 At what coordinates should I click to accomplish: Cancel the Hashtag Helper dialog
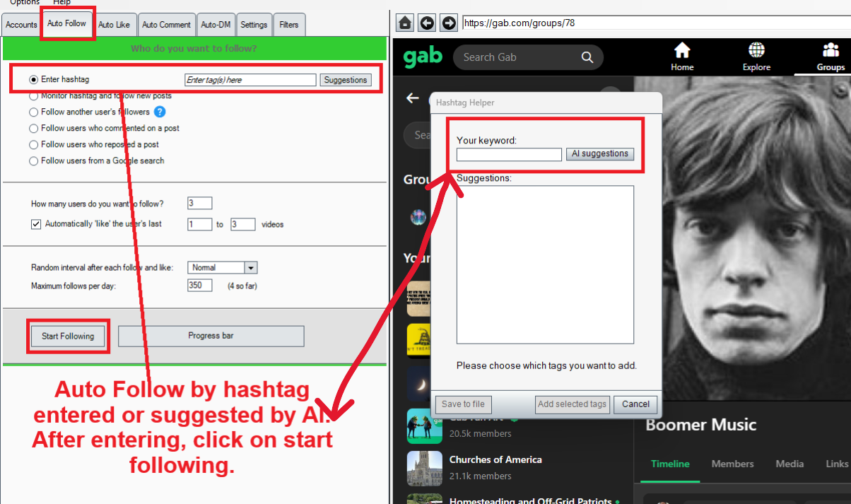tap(636, 404)
